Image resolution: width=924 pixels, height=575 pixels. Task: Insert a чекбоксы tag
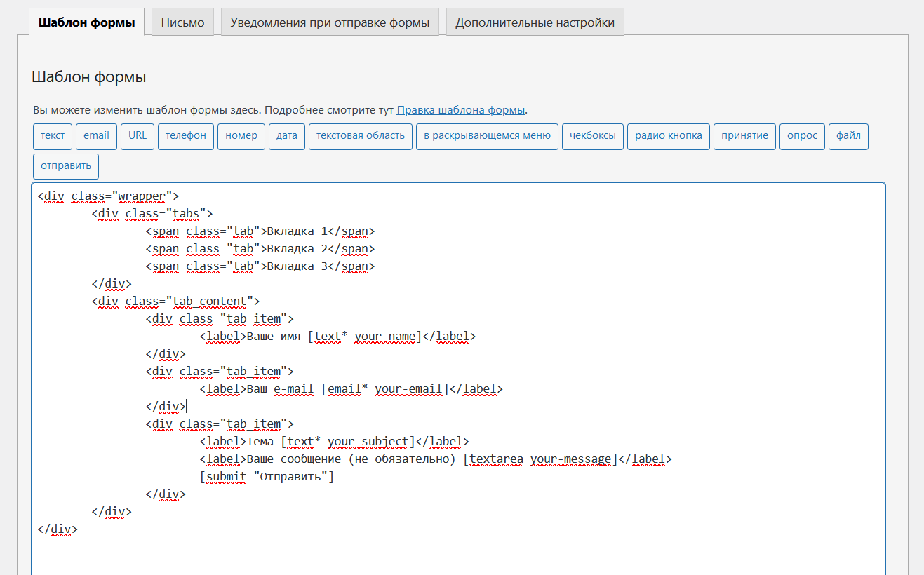[x=593, y=136]
